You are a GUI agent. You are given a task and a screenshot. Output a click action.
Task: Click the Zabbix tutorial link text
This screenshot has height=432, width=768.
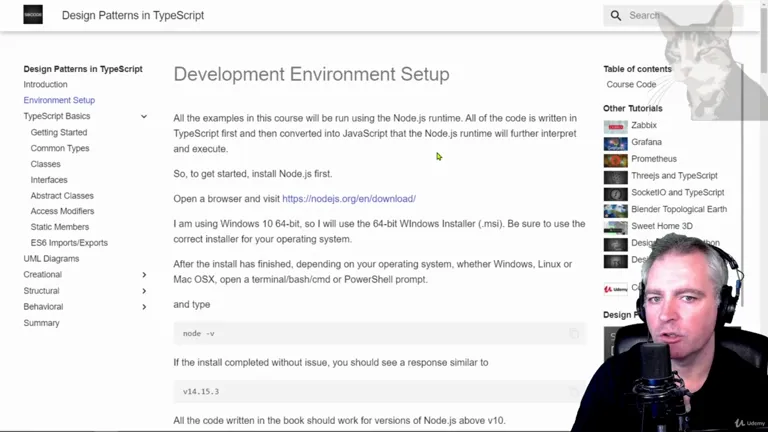pos(644,125)
